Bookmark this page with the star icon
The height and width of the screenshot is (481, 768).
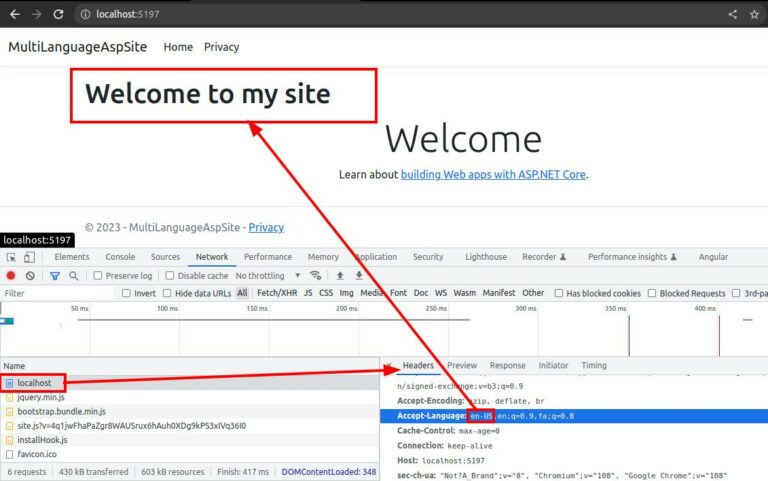click(x=754, y=14)
